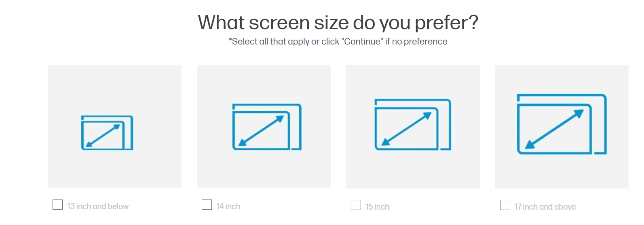
Task: Click the "Select all that apply" instruction text
Action: tap(338, 42)
